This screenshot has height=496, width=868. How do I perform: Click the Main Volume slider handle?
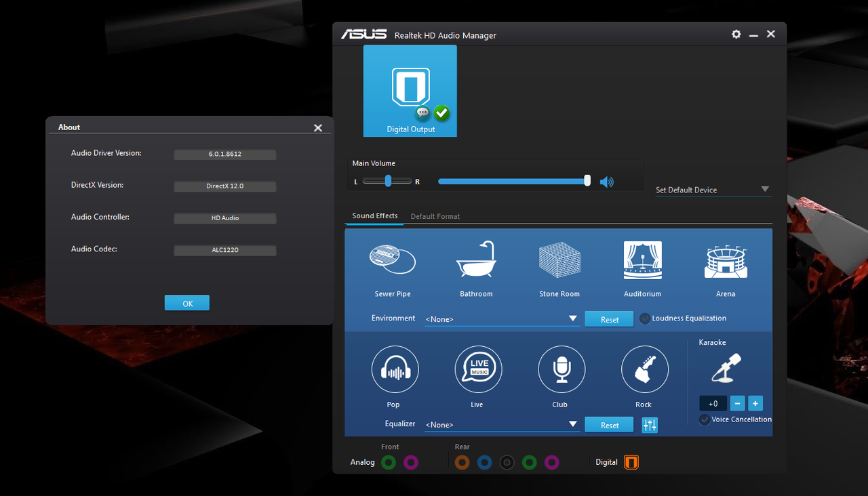[587, 181]
